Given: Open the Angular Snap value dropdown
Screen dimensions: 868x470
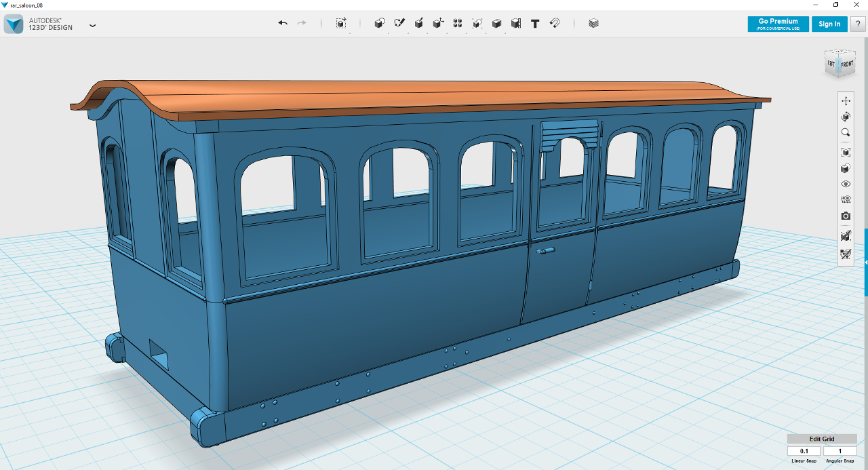Looking at the screenshot, I should [x=840, y=451].
